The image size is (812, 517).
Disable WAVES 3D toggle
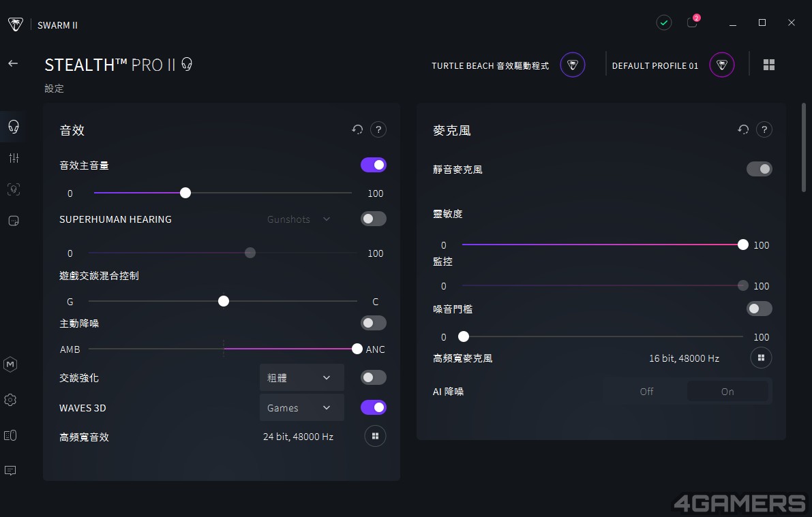click(x=374, y=407)
